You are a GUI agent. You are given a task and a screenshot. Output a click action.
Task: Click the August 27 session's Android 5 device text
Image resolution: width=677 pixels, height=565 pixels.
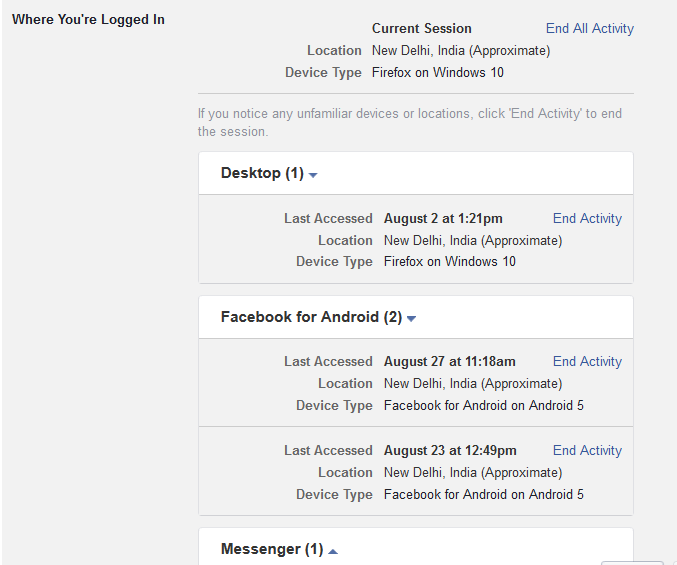click(483, 405)
